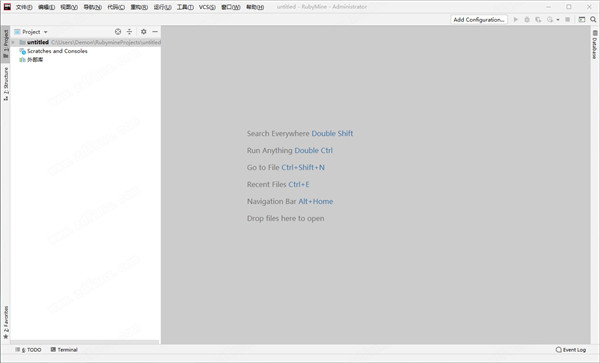Image resolution: width=600 pixels, height=363 pixels.
Task: Open the Project panel gear settings
Action: (x=143, y=32)
